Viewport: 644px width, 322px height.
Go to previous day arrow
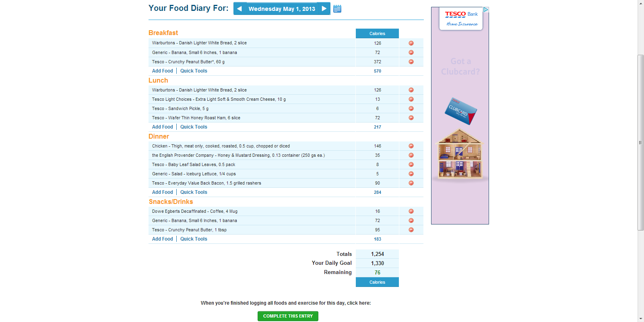(239, 8)
